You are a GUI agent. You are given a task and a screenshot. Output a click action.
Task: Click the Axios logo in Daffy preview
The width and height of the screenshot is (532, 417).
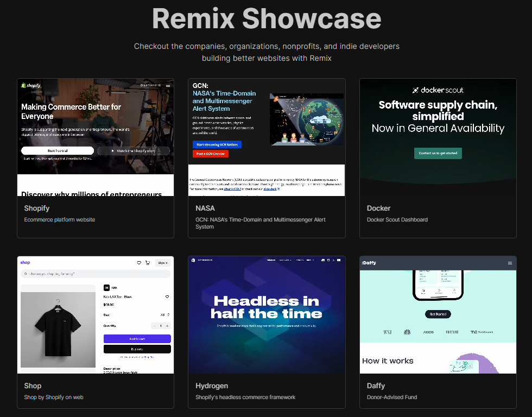pos(428,332)
